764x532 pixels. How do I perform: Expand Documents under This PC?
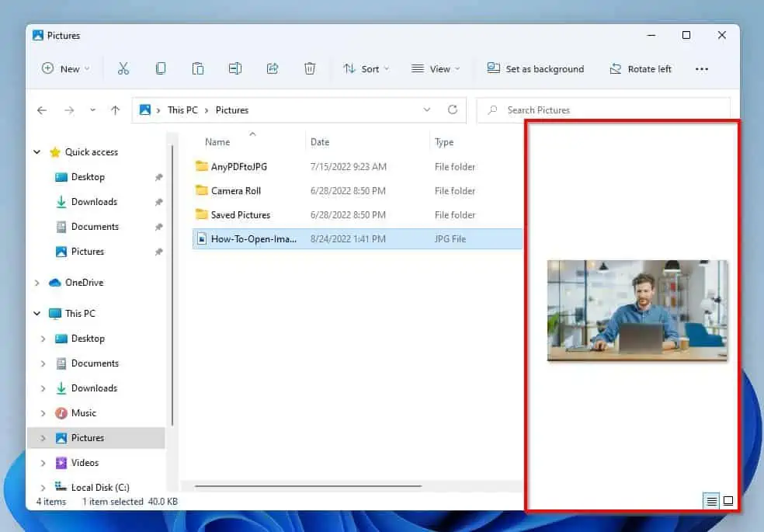click(43, 363)
